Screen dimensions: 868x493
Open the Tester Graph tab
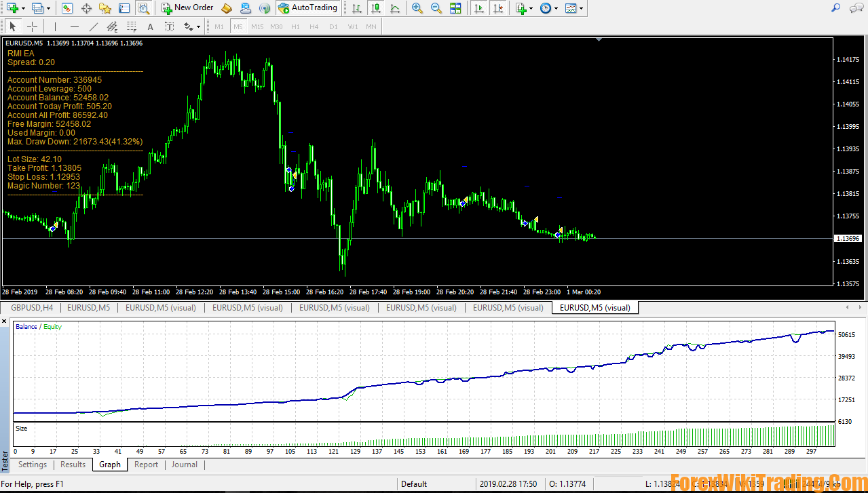[109, 465]
